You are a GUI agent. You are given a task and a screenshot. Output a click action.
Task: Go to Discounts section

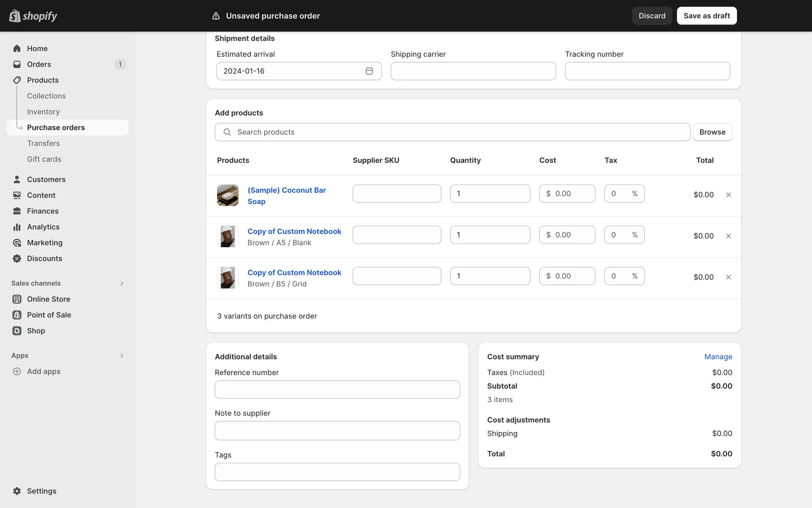44,259
